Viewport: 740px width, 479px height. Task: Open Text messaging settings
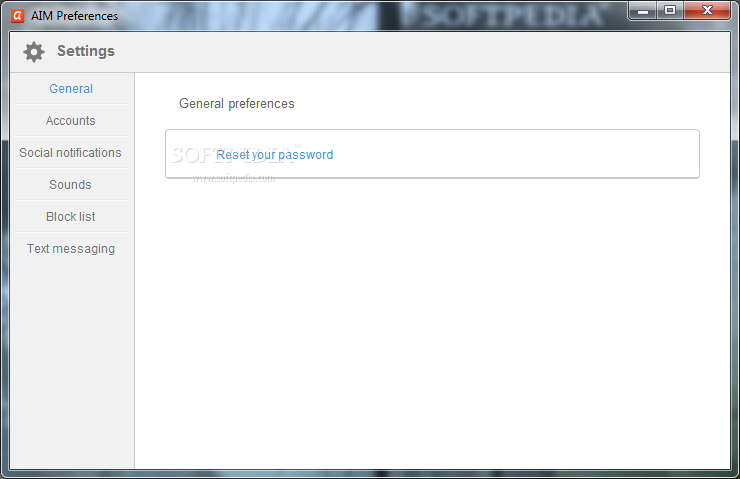tap(71, 249)
